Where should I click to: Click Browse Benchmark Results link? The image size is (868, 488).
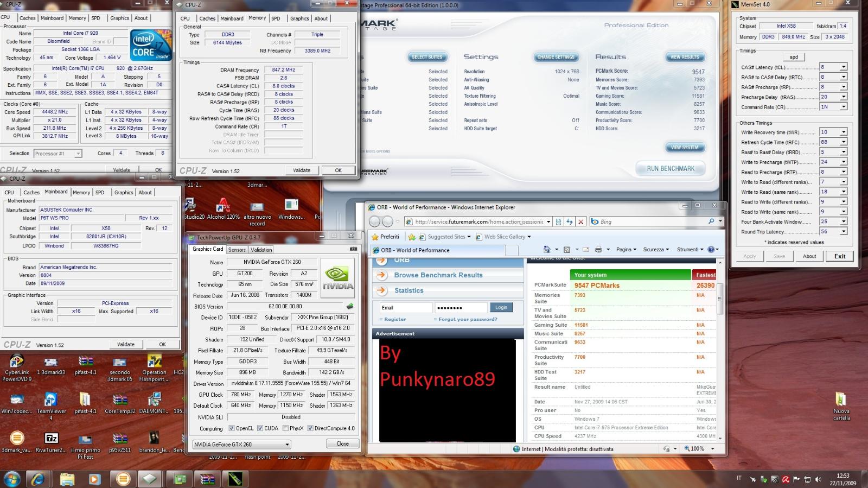coord(438,275)
